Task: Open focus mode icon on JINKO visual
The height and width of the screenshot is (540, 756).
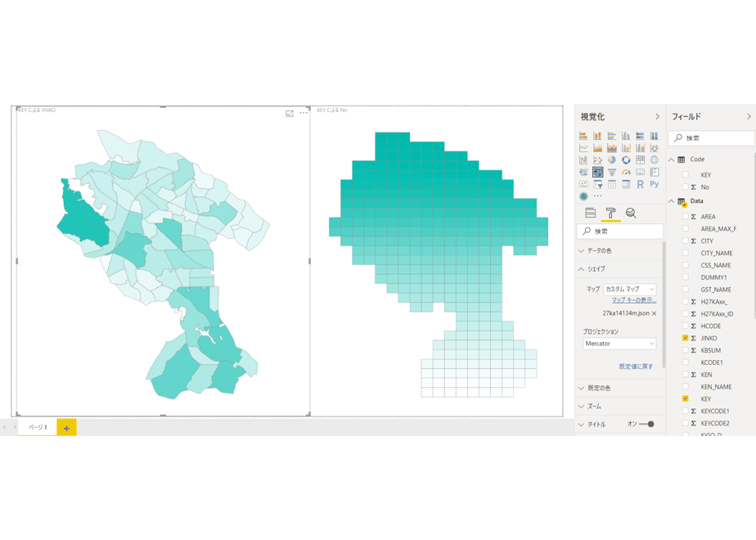Action: pos(290,113)
